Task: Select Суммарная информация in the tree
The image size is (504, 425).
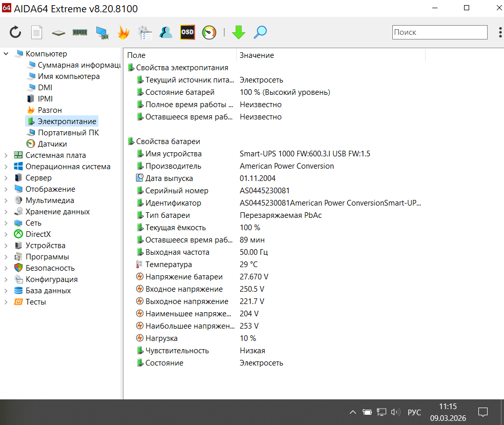Action: click(x=79, y=65)
